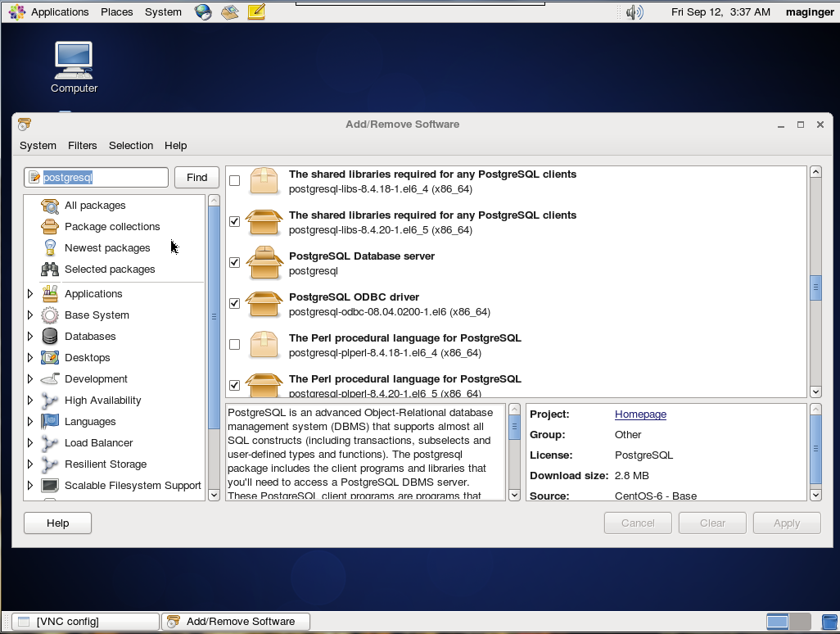Expand the Resilient Storage category
Viewport: 840px width, 634px height.
point(30,464)
